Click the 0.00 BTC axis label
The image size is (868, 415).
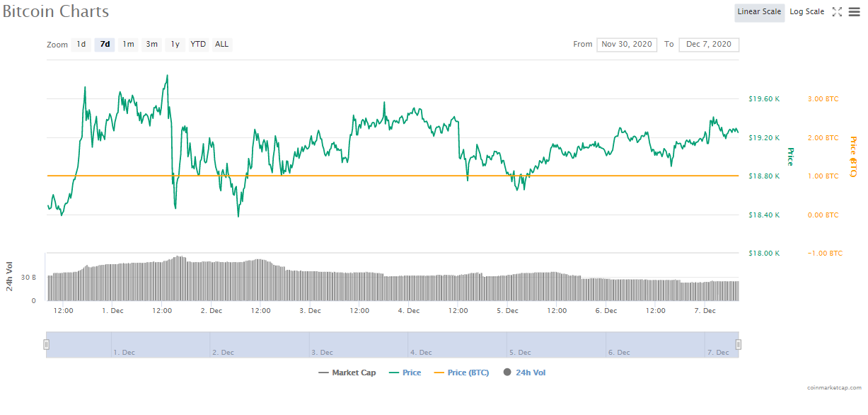click(x=823, y=215)
